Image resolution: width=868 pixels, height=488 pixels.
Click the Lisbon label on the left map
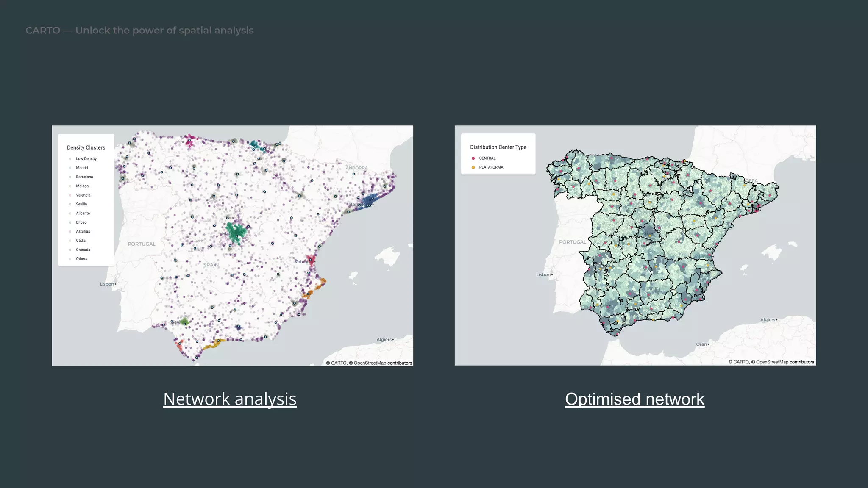click(x=107, y=284)
